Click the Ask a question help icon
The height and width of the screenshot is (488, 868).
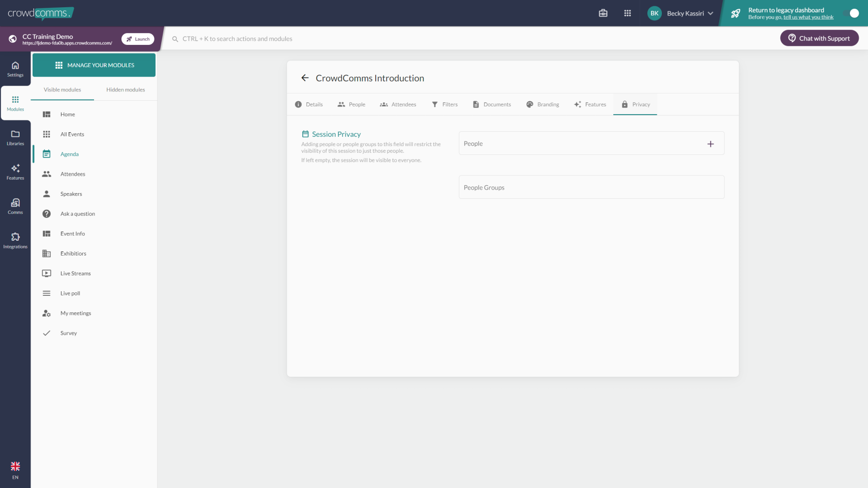47,214
